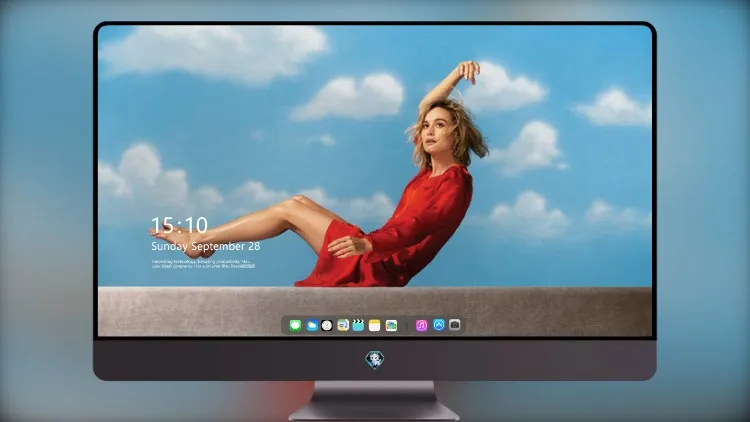
Task: Click the logo emblem on the monitor chin
Action: 375,360
